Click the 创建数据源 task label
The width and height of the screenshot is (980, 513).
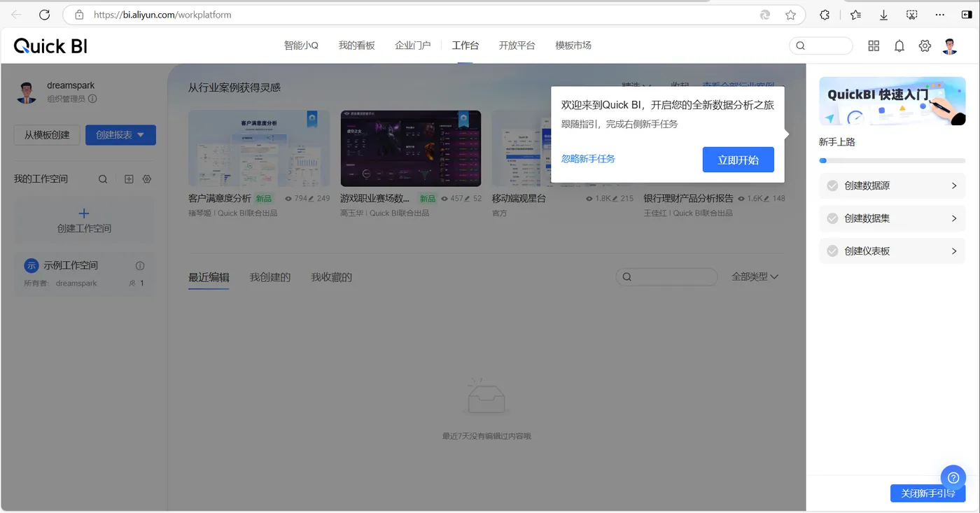point(867,186)
